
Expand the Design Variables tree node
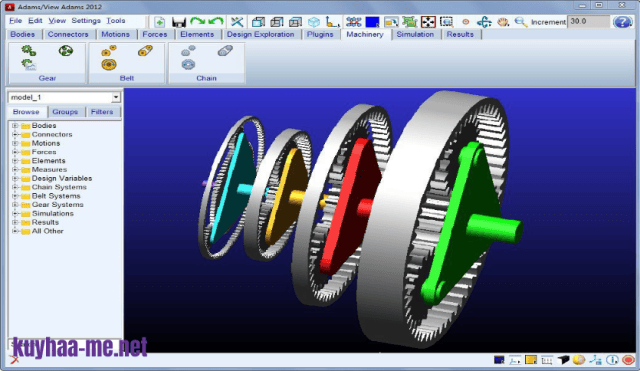point(15,178)
